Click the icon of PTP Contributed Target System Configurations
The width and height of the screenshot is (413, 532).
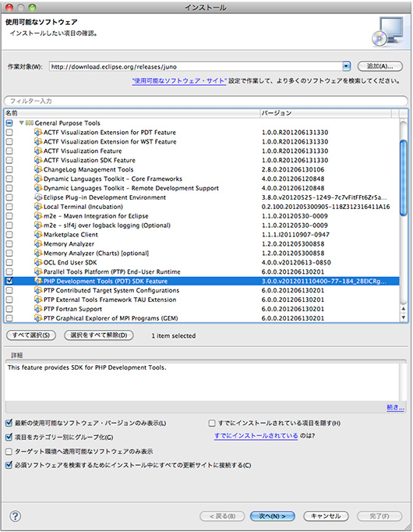[x=38, y=290]
